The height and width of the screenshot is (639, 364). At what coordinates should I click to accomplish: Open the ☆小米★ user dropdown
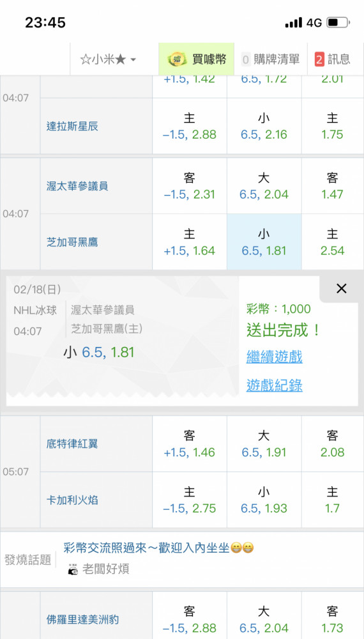click(108, 59)
